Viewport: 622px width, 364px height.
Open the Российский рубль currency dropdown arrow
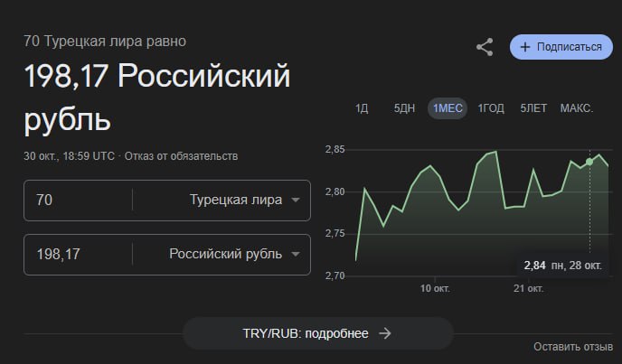pyautogui.click(x=296, y=254)
